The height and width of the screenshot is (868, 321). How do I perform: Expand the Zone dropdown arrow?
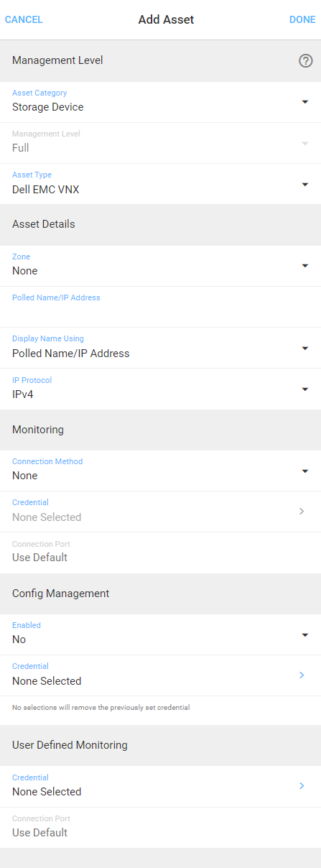[x=304, y=266]
